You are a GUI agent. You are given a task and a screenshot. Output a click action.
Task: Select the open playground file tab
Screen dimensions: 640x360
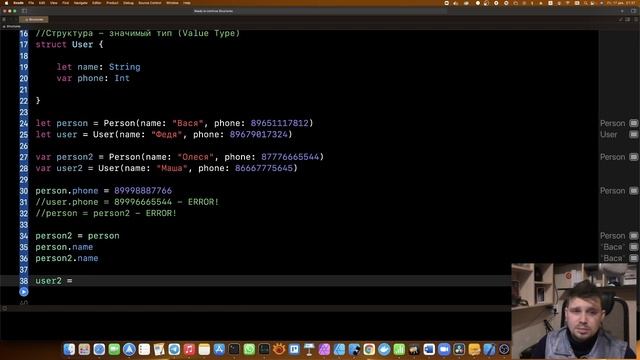(x=34, y=19)
